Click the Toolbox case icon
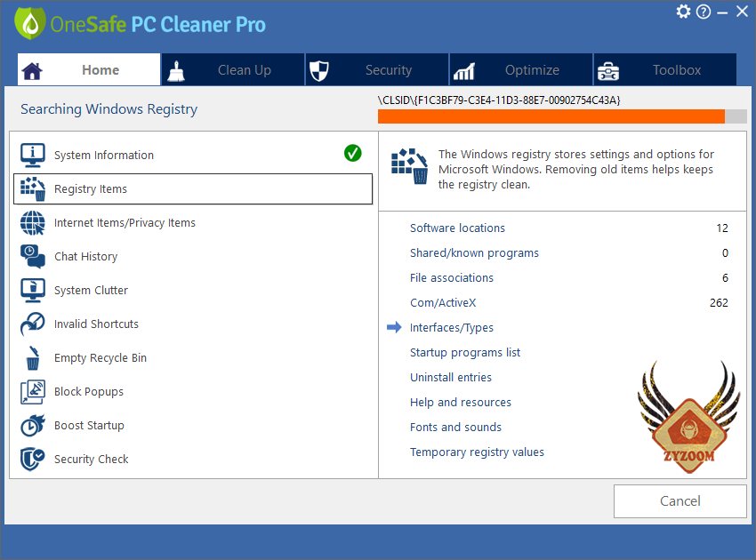Viewport: 756px width, 560px height. [x=608, y=71]
